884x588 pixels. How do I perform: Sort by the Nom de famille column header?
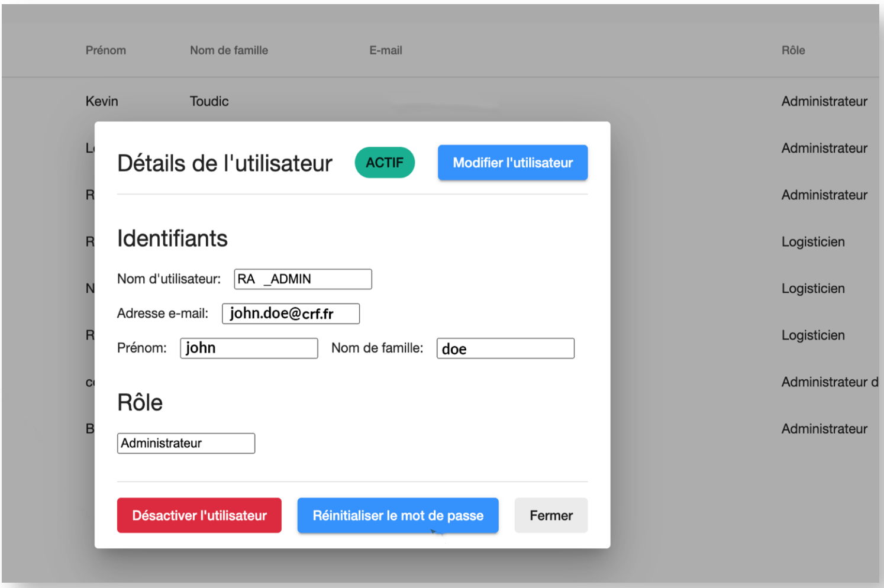[x=229, y=50]
